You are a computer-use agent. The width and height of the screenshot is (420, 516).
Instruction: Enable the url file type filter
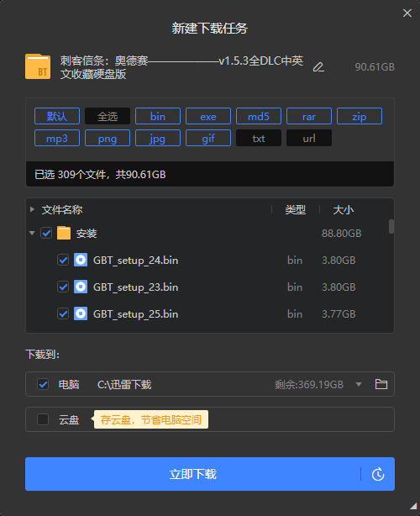(x=309, y=138)
